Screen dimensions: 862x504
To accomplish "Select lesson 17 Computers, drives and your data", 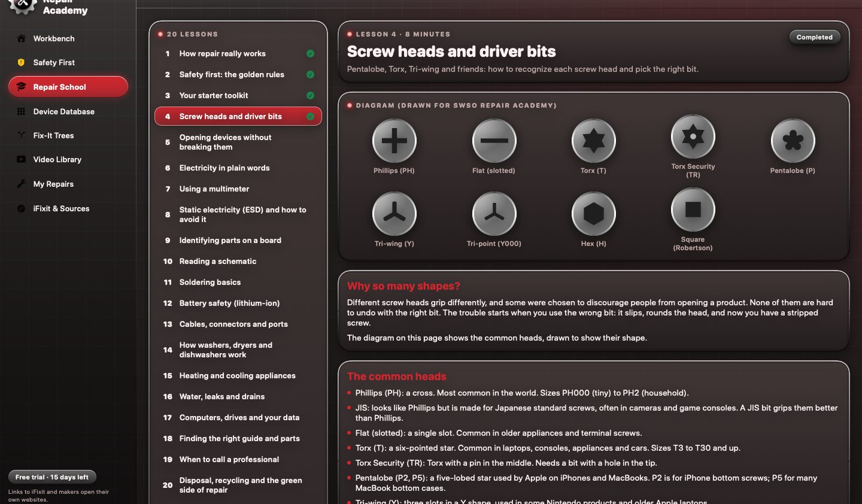I will click(238, 417).
